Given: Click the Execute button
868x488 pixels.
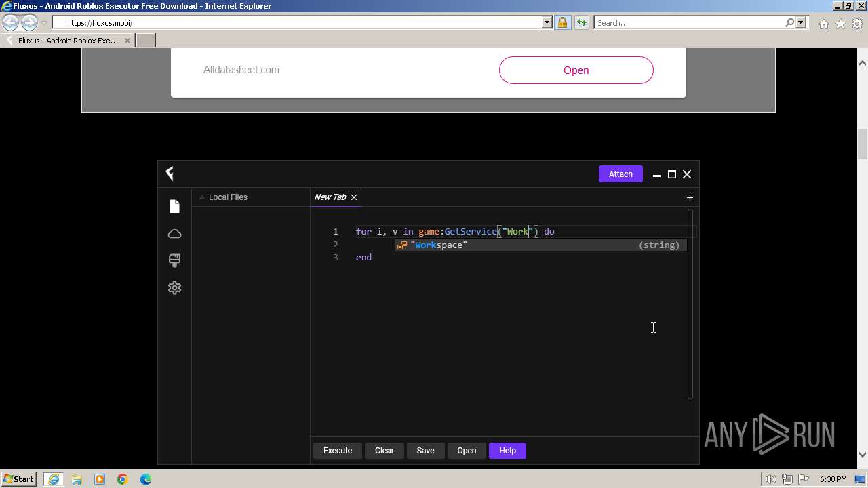Looking at the screenshot, I should [x=338, y=451].
